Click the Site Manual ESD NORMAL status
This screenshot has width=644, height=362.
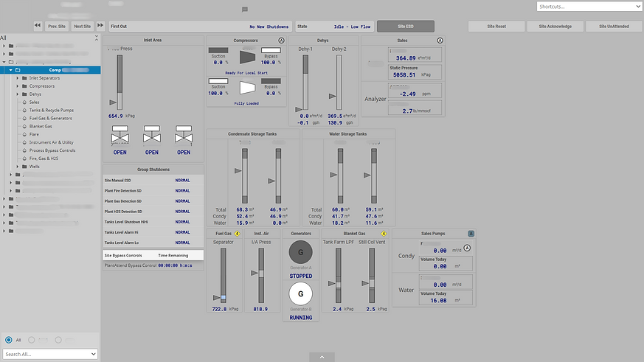pyautogui.click(x=182, y=180)
